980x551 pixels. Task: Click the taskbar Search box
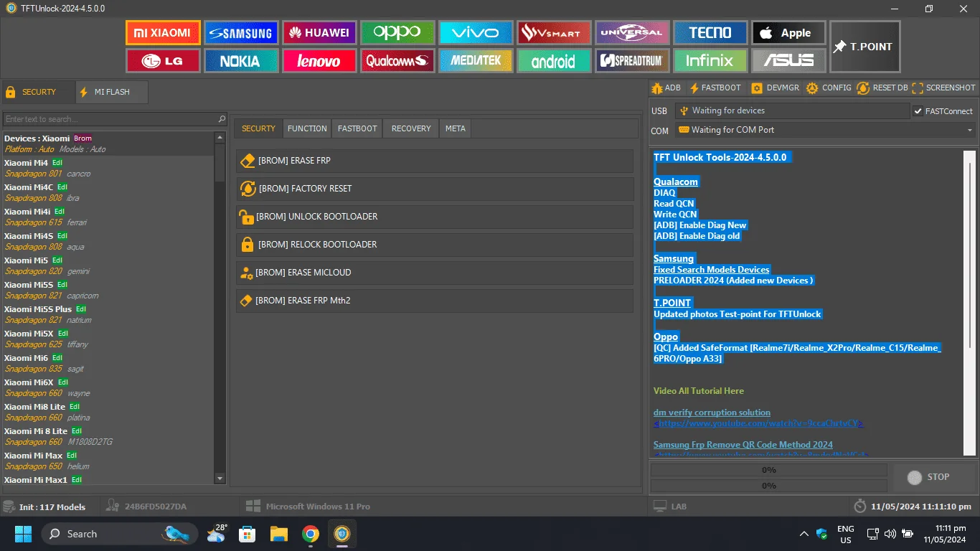(x=119, y=534)
